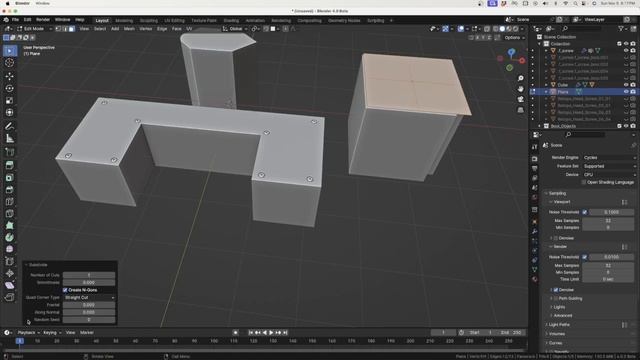
Task: Select the Extrude Region tool
Action: pyautogui.click(x=9, y=165)
